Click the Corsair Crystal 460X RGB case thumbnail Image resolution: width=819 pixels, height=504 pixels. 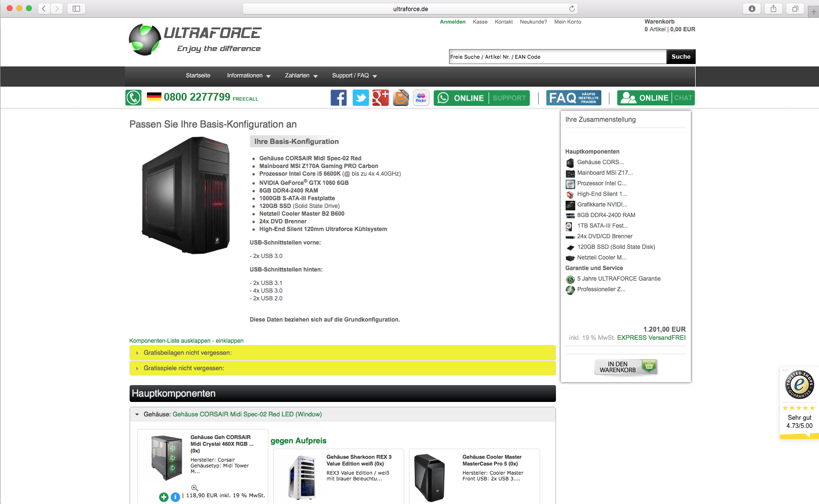tap(167, 458)
